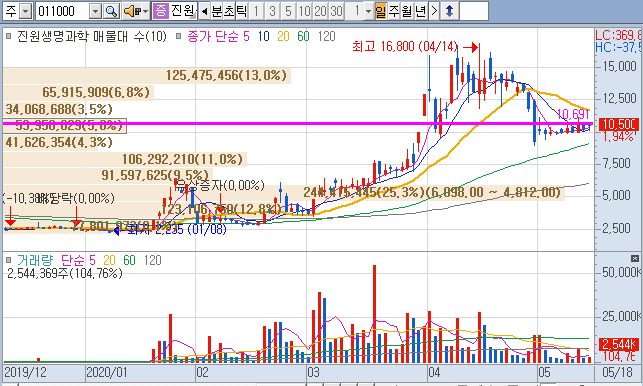Screen dimensions: 643x386
Task: Click the volume panel 5 average label
Action: 92,260
